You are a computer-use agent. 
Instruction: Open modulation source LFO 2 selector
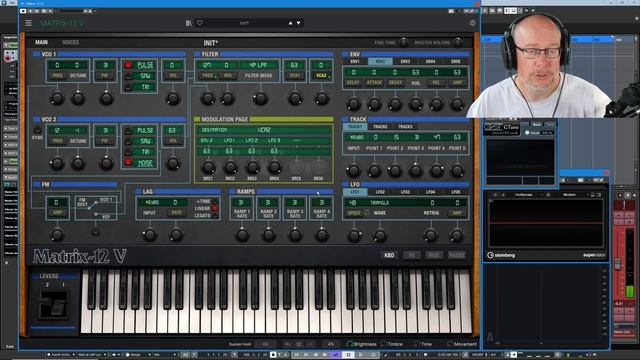click(x=252, y=140)
